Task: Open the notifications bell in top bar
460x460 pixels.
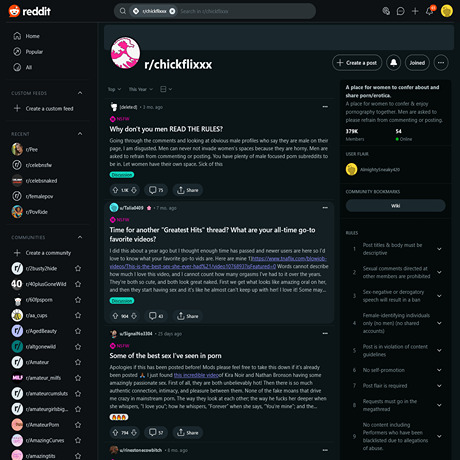Action: [x=430, y=11]
